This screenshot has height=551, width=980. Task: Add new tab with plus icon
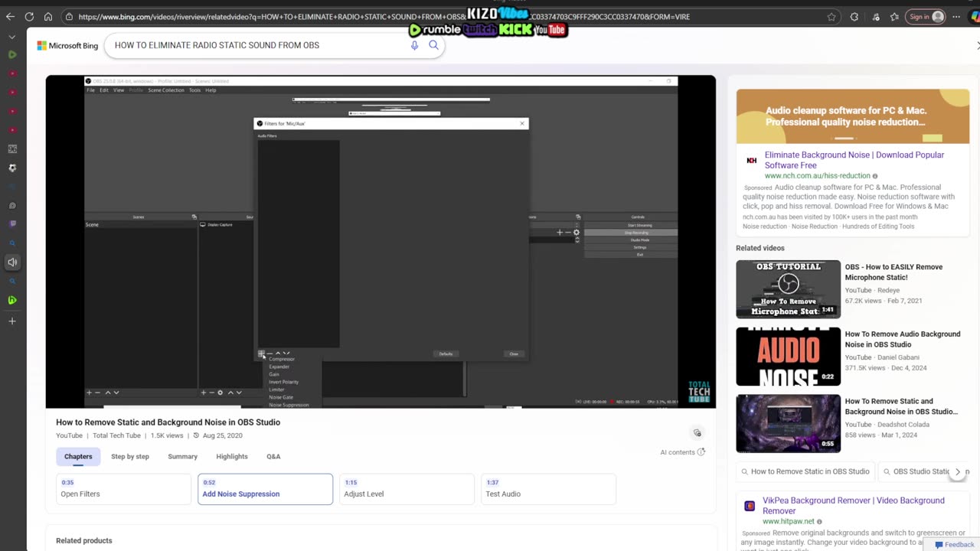coord(12,321)
